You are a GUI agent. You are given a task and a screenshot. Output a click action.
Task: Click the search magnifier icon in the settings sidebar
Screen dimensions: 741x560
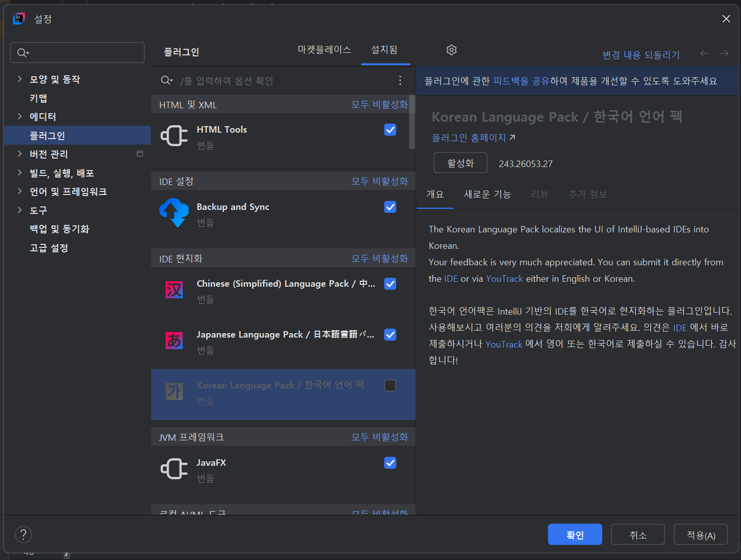pos(22,53)
